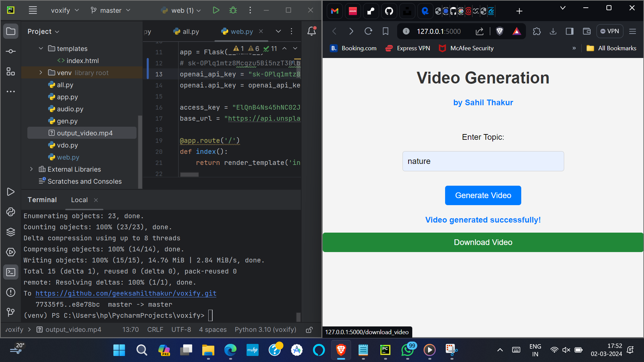
Task: Click Brave Shields lion icon
Action: (x=499, y=31)
